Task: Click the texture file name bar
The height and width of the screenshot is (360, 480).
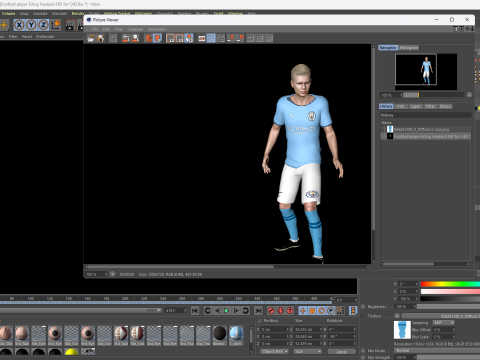Action: 441,316
